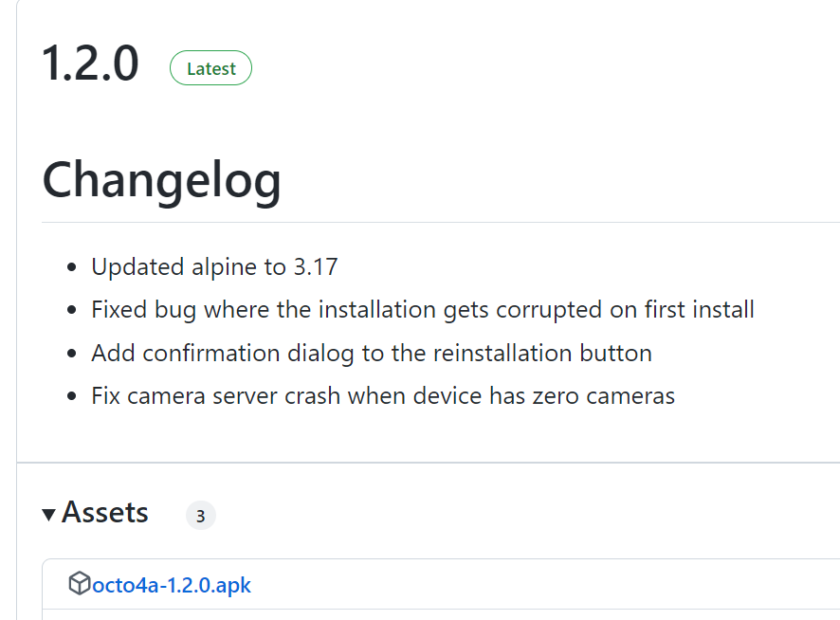Click the bullet before 'Updated alpine'
Image resolution: width=840 pixels, height=620 pixels.
pos(72,266)
